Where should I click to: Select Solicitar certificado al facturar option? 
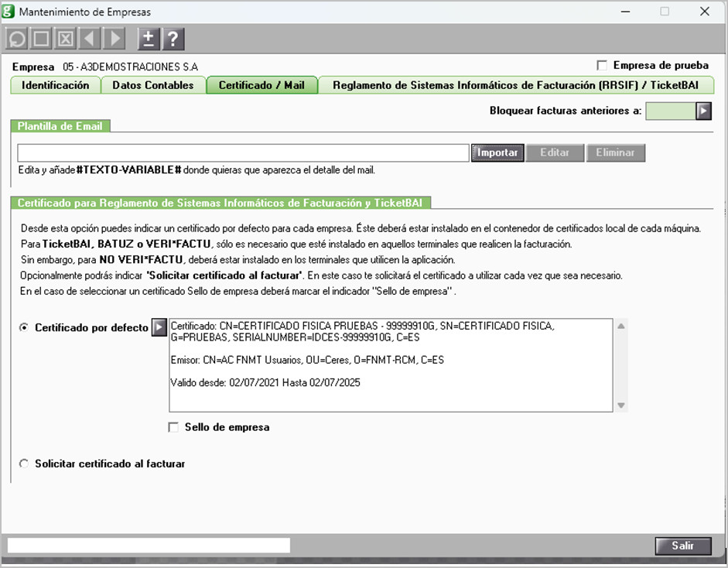coord(24,464)
